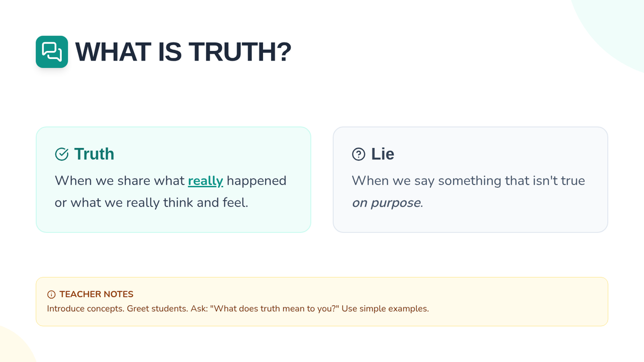Click "When we share what" text
Screen dimensions: 644x362
pos(120,181)
